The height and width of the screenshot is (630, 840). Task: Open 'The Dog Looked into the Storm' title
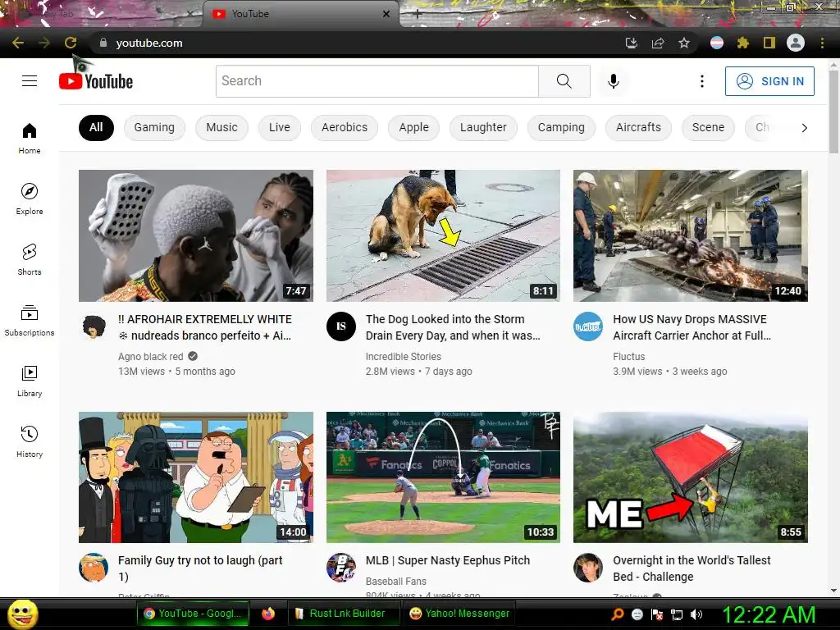(453, 327)
